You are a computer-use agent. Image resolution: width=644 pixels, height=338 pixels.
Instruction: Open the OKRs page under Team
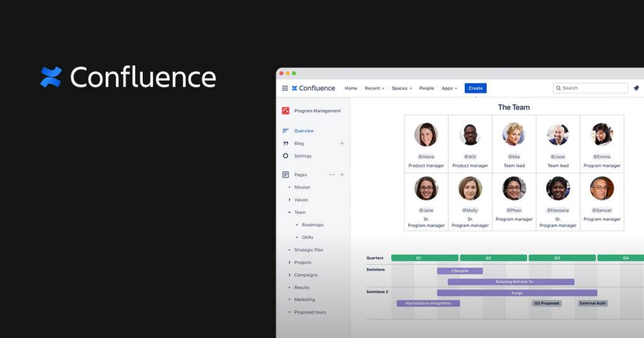pos(308,237)
